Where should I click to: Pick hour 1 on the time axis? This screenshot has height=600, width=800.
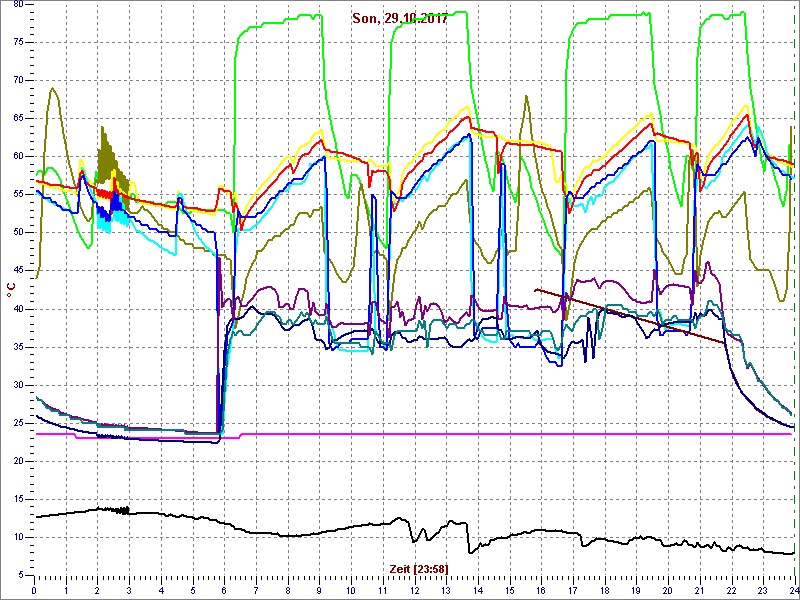(66, 591)
